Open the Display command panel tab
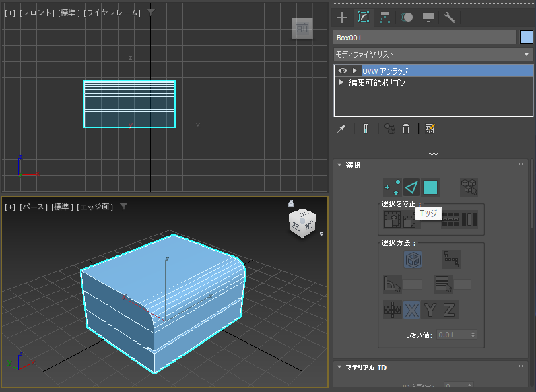The height and width of the screenshot is (392, 536). [x=428, y=18]
